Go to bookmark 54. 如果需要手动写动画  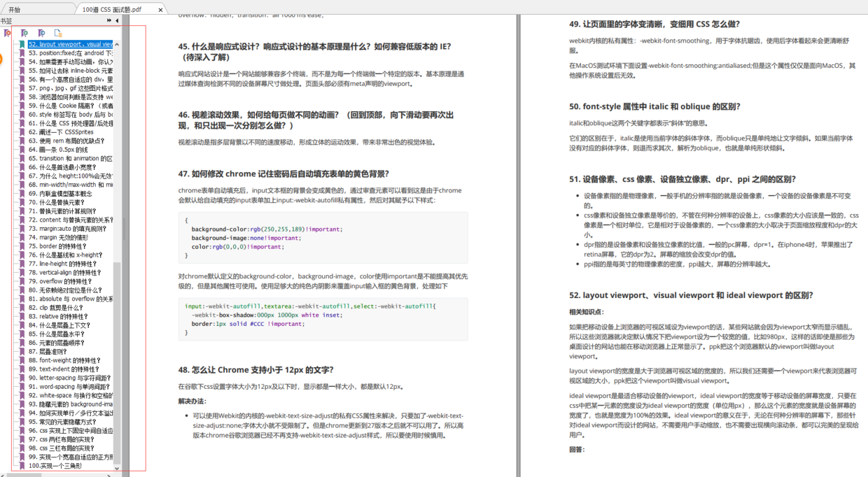click(x=71, y=62)
